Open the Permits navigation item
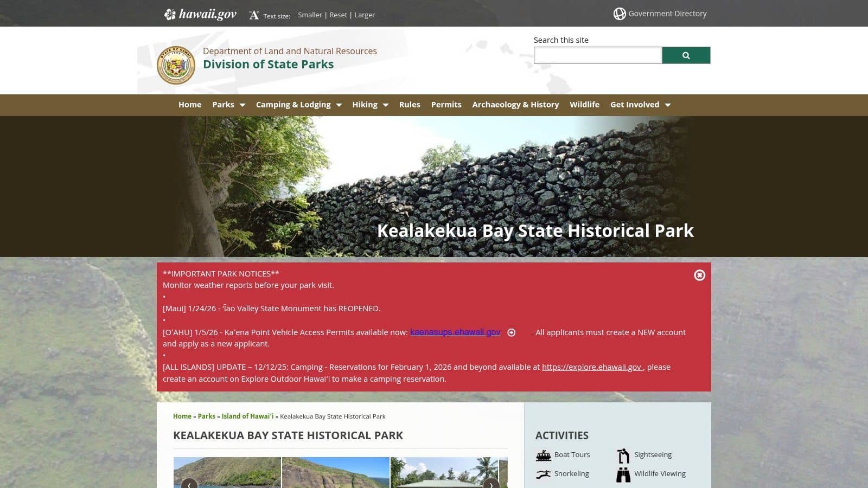Screen dimensions: 868x488 click(446, 105)
